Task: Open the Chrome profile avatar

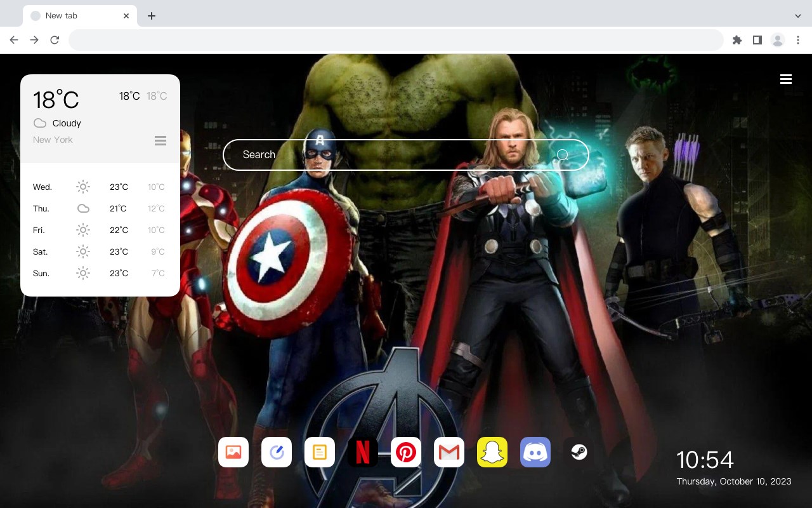Action: pyautogui.click(x=778, y=40)
